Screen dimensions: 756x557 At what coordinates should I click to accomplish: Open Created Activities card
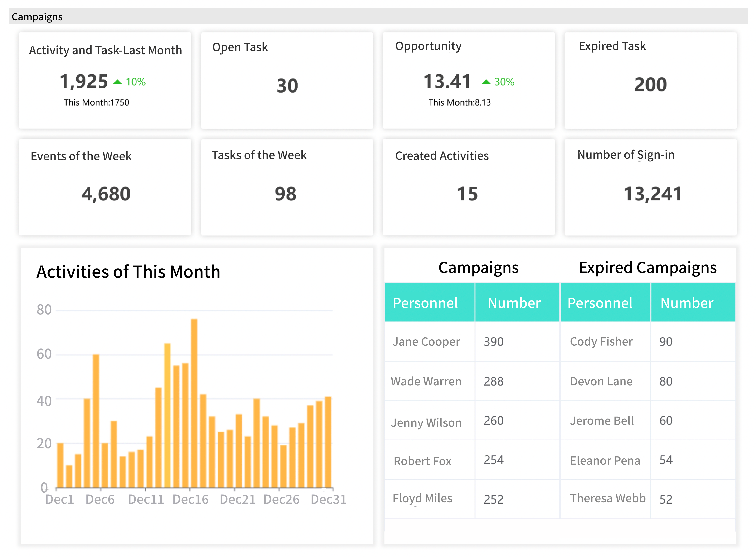pyautogui.click(x=468, y=187)
